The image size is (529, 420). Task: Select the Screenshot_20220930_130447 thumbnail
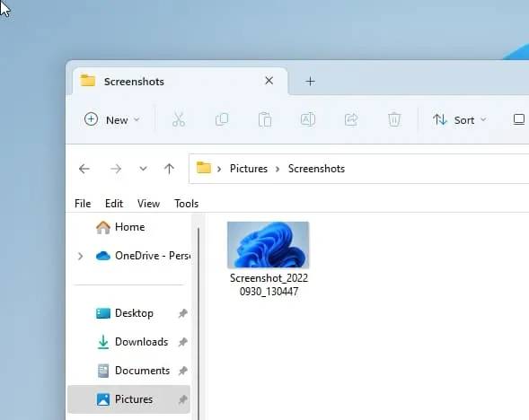[x=269, y=245]
